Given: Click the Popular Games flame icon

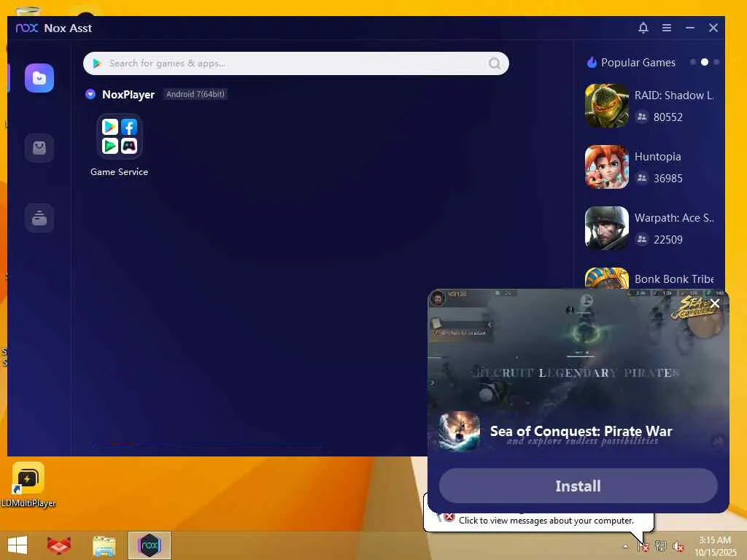Looking at the screenshot, I should pos(592,63).
